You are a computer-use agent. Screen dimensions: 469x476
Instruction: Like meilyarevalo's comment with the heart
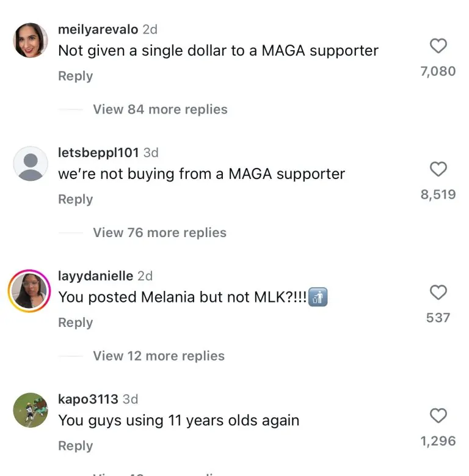[438, 46]
